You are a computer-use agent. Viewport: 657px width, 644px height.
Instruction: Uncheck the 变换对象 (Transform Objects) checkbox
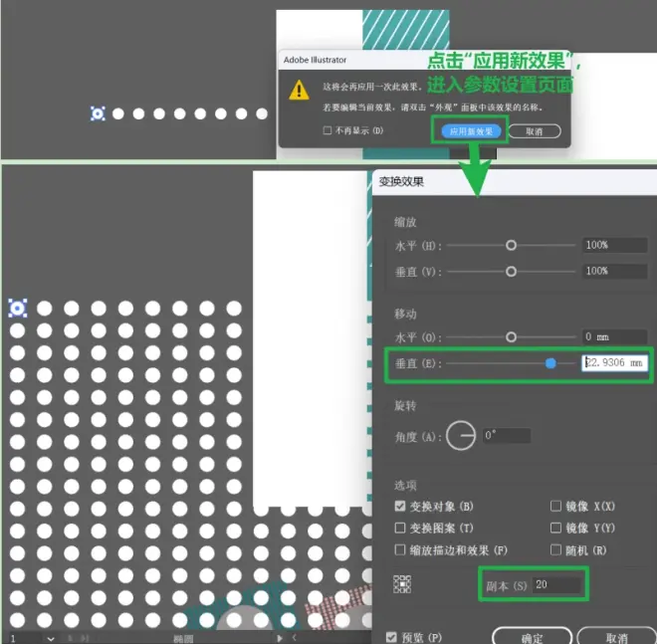[x=400, y=507]
